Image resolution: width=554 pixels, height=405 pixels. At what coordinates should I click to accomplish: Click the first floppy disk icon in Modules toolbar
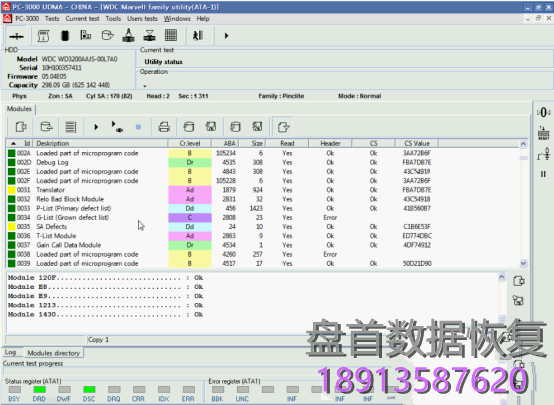click(x=211, y=127)
